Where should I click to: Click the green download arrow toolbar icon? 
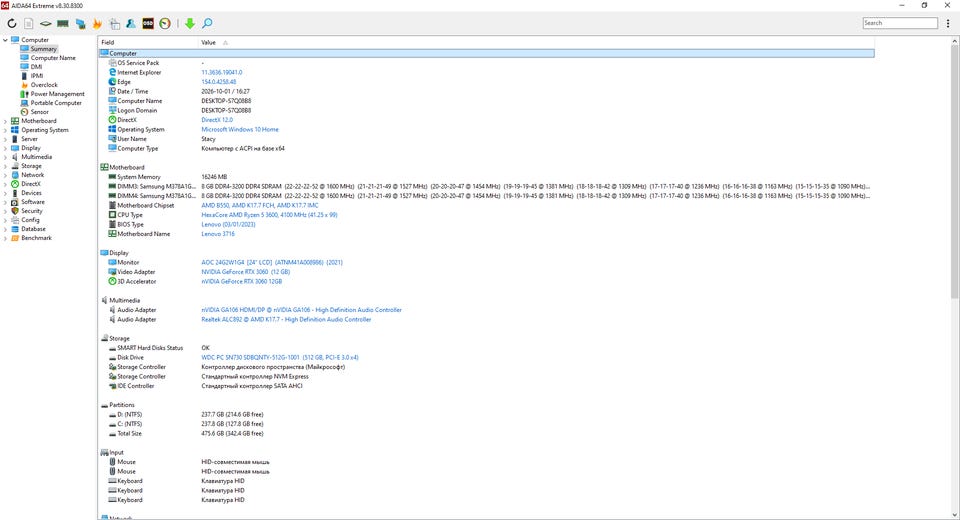coord(190,23)
